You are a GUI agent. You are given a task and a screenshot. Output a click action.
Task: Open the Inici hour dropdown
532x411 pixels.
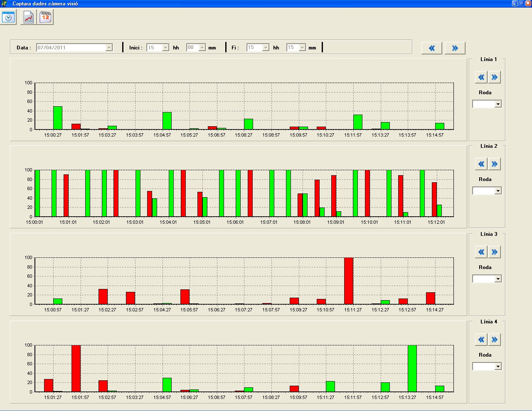click(x=165, y=48)
